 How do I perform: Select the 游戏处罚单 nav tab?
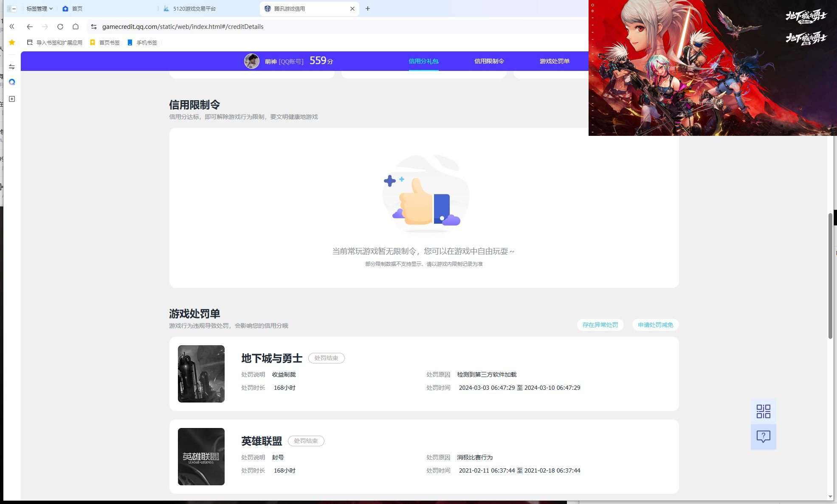[x=555, y=61]
